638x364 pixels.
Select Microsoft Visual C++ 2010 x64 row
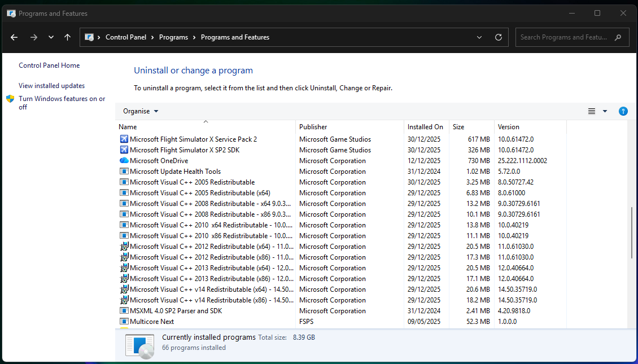pyautogui.click(x=341, y=225)
